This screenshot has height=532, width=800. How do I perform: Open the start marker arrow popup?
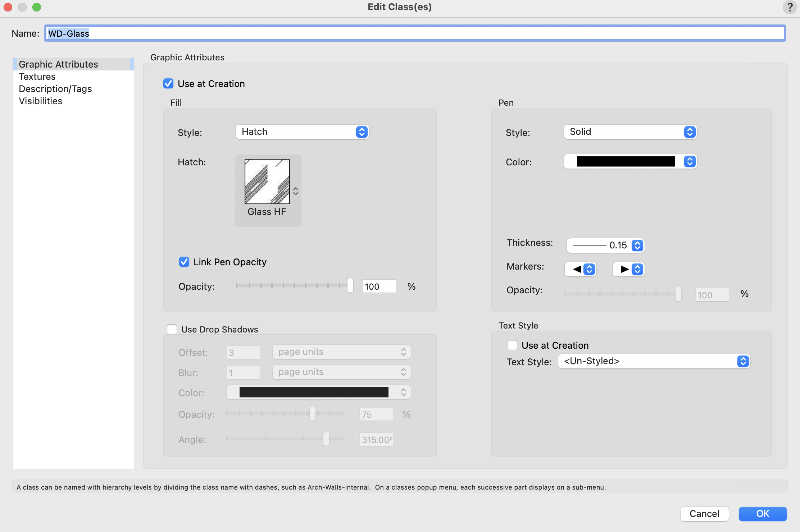pyautogui.click(x=581, y=269)
